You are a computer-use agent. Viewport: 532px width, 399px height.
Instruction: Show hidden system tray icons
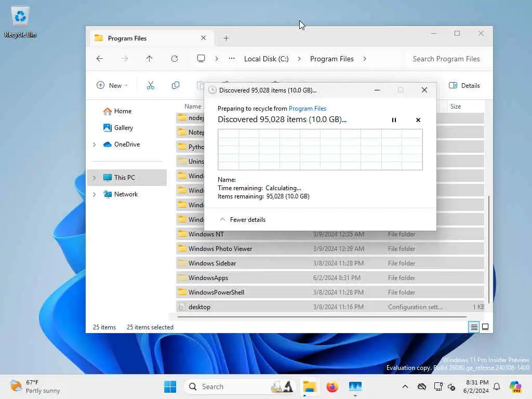pos(405,387)
